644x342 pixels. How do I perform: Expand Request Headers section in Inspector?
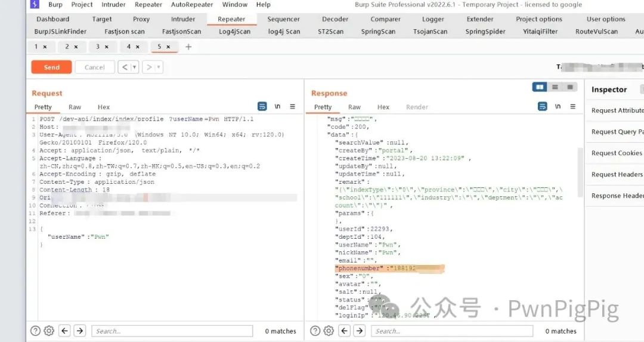point(617,174)
